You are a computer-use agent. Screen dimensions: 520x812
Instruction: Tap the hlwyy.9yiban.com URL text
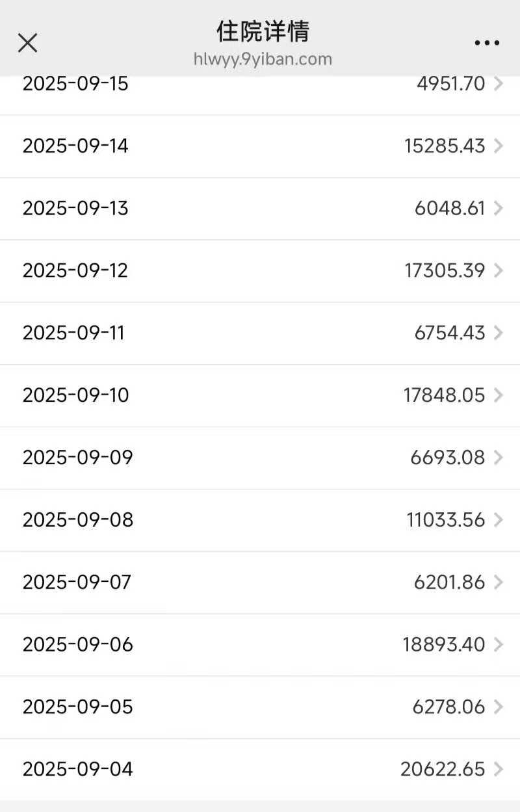point(263,59)
